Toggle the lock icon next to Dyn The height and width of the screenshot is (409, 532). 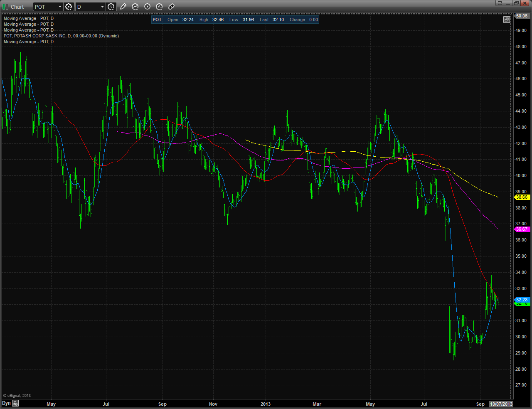[15, 403]
